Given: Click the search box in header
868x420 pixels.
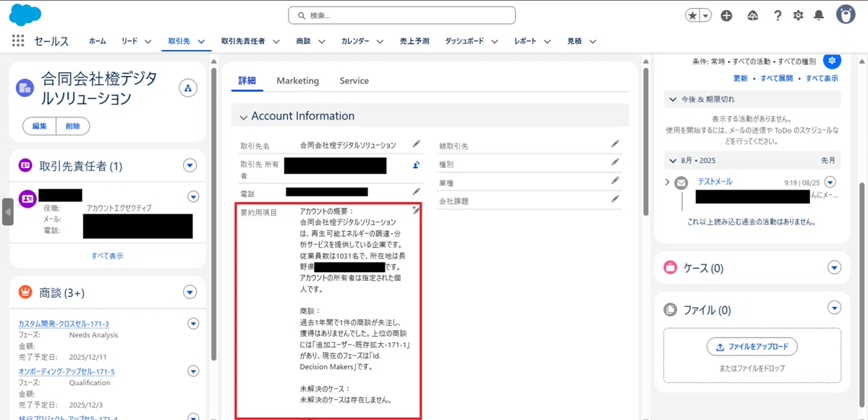Looking at the screenshot, I should [401, 15].
